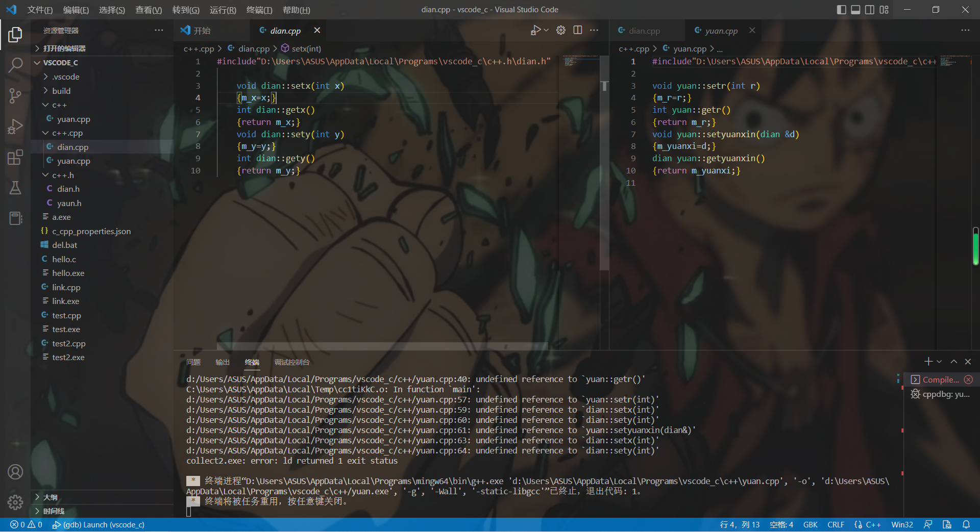Click the 空格: 4 indentation setting

(781, 524)
